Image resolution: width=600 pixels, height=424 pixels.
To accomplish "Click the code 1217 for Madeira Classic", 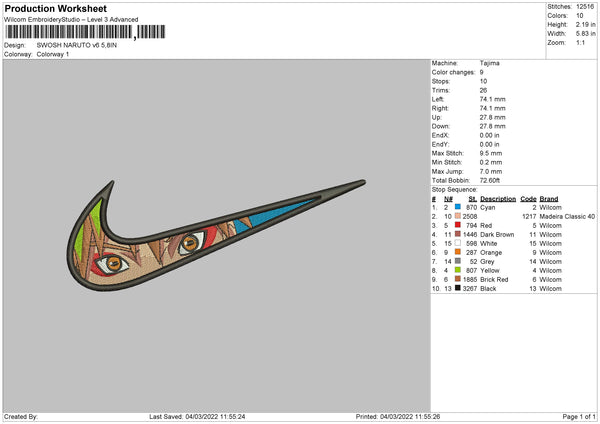I will pyautogui.click(x=529, y=217).
